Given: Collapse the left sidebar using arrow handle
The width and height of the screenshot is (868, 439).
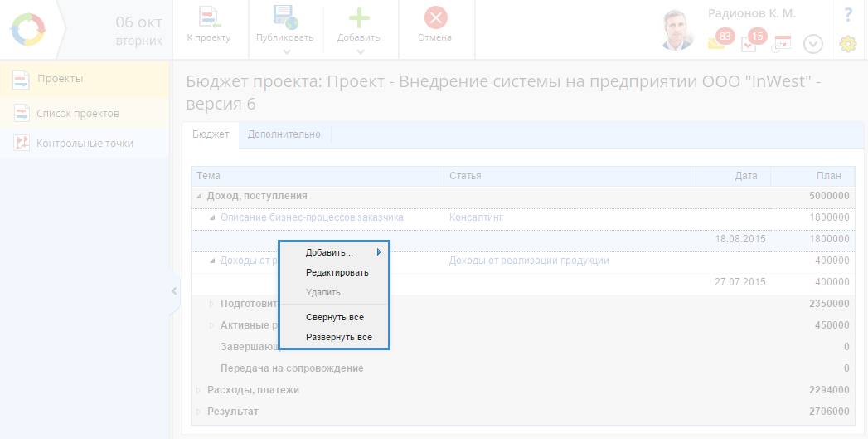Looking at the screenshot, I should (174, 290).
